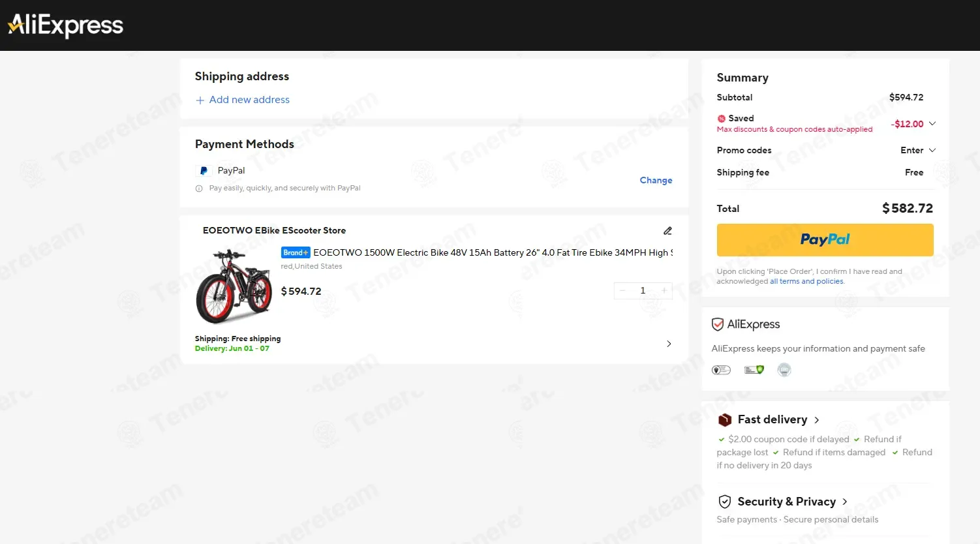The height and width of the screenshot is (544, 980).
Task: Click the round seal security badge icon
Action: pyautogui.click(x=784, y=370)
